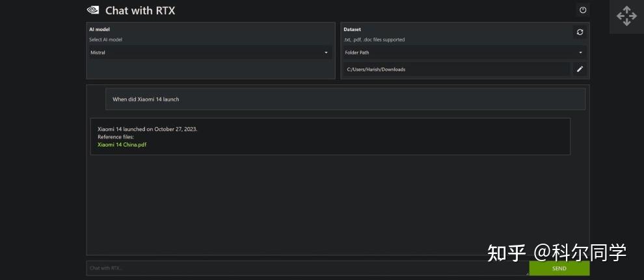Click the power shutdown icon
Image resolution: width=644 pixels, height=280 pixels.
click(583, 10)
